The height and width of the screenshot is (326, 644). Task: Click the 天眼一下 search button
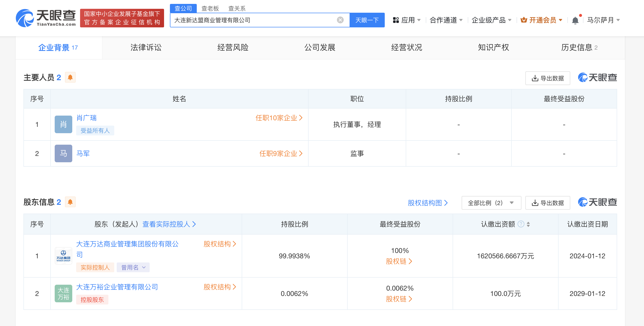[x=367, y=20]
